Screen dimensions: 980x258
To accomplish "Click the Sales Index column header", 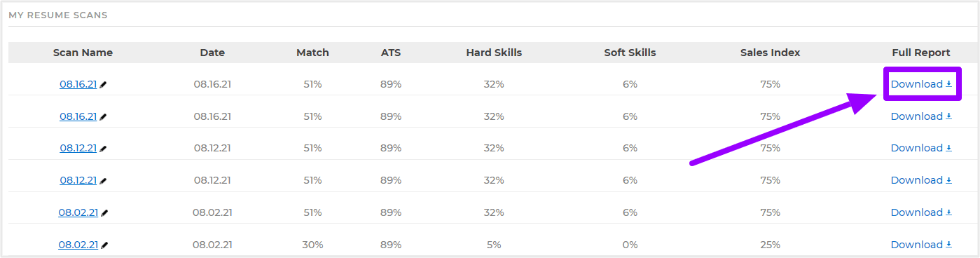I will [770, 53].
